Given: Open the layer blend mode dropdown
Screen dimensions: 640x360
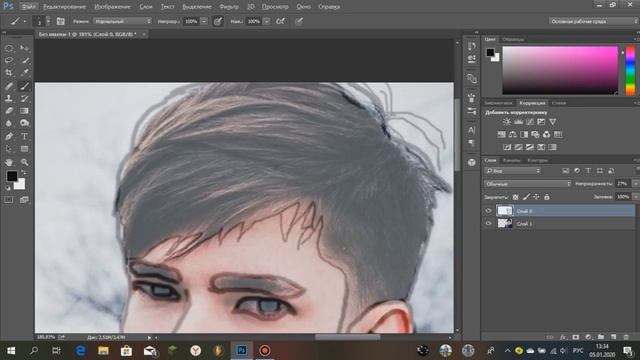Looking at the screenshot, I should click(x=528, y=184).
